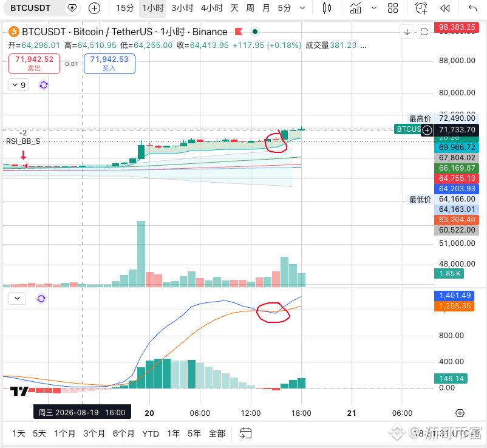Set range to 1年
This screenshot has height=448, width=487.
173,433
